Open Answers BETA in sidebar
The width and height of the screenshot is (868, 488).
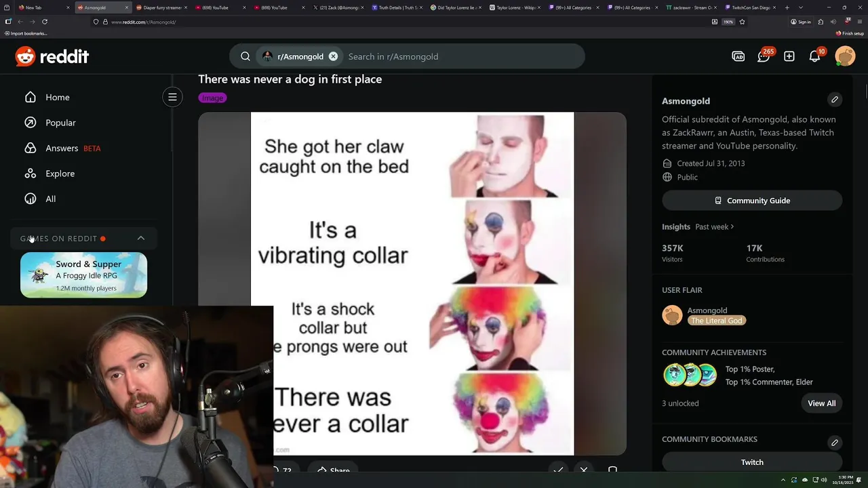(73, 148)
